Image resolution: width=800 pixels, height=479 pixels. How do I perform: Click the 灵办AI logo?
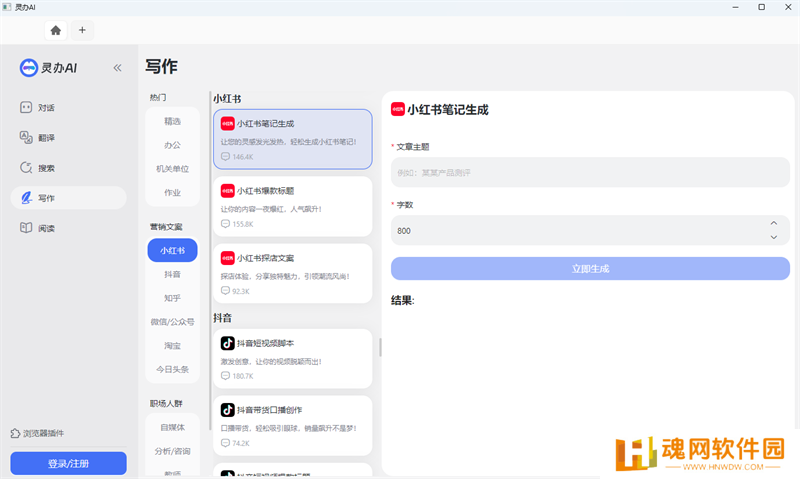click(x=48, y=67)
